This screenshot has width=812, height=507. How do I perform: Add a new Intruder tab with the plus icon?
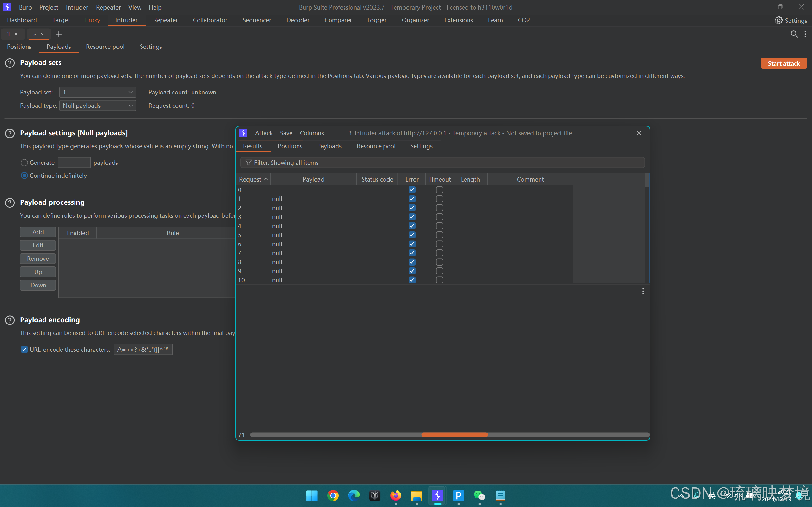pyautogui.click(x=59, y=34)
